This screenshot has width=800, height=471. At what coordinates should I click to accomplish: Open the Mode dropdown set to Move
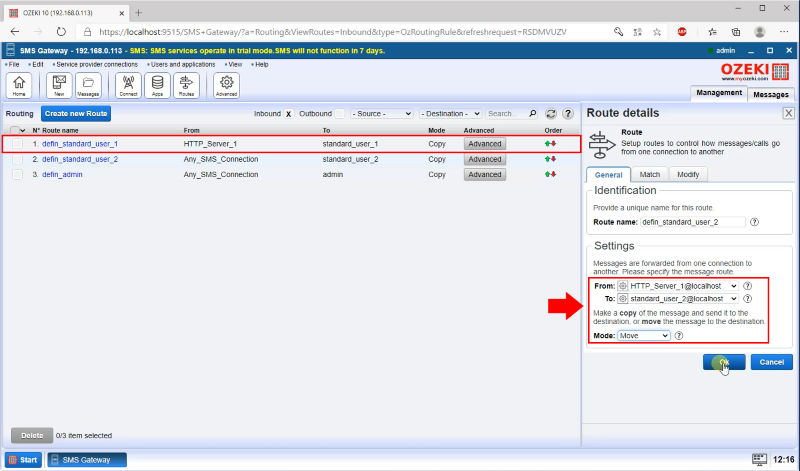(x=644, y=336)
